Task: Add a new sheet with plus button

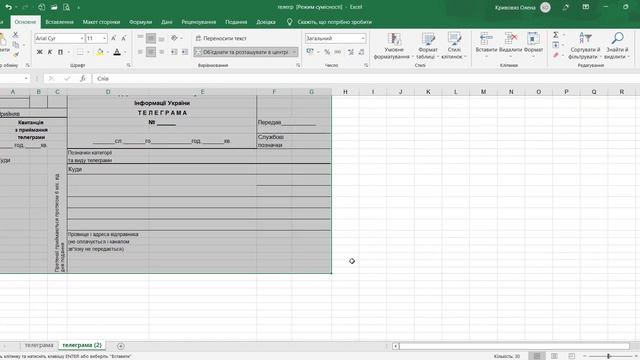Action: tap(120, 346)
